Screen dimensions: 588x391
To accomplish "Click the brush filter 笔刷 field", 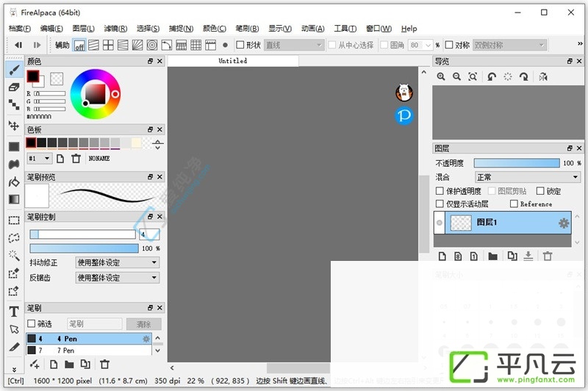I will 95,324.
